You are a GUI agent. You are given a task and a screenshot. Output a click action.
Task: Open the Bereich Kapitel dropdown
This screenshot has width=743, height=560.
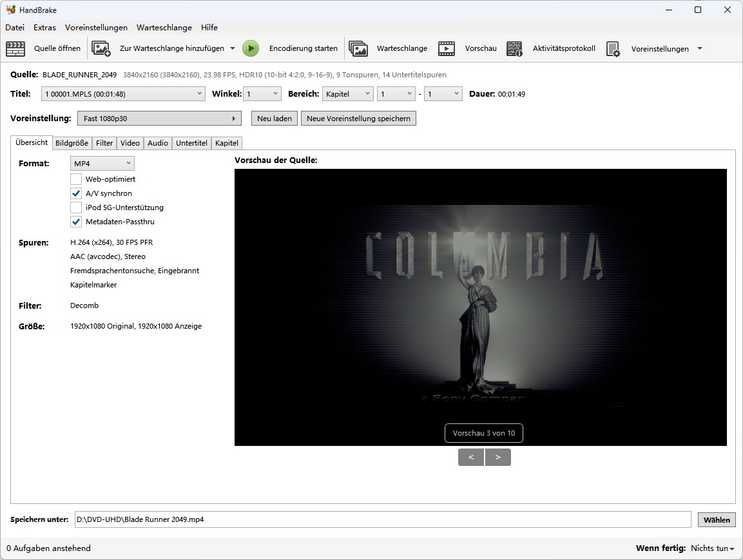[x=348, y=94]
